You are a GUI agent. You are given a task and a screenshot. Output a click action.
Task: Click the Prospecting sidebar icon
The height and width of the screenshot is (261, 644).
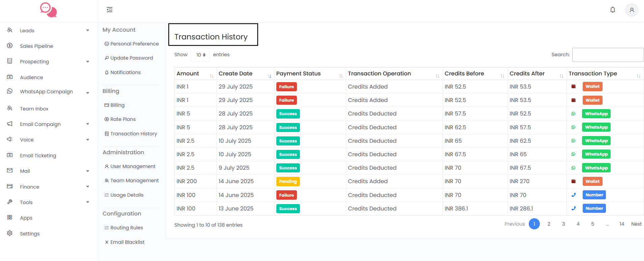pos(10,61)
